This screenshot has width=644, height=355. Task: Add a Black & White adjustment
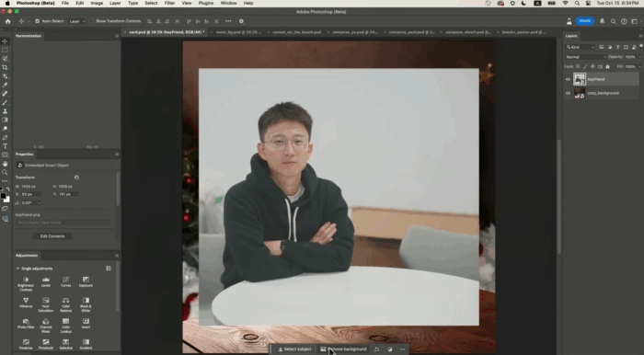[86, 304]
